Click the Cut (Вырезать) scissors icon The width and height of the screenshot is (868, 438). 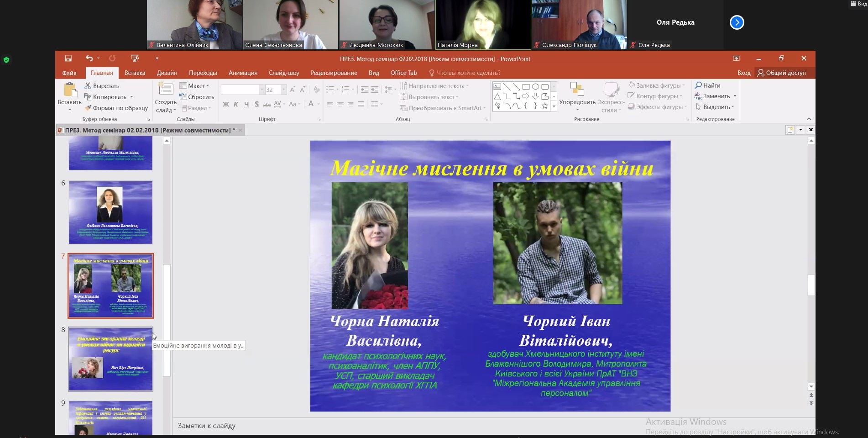88,86
